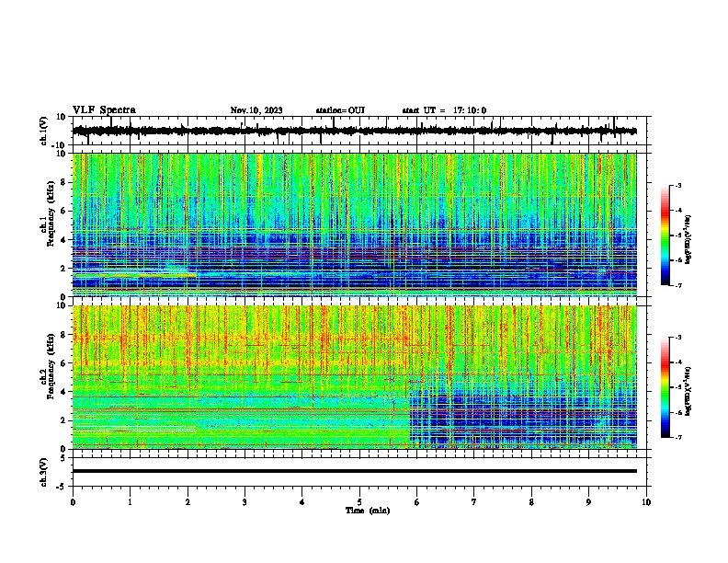The width and height of the screenshot is (728, 563).
Task: Click inside the ch.1 voltage waveform panel
Action: (359, 131)
